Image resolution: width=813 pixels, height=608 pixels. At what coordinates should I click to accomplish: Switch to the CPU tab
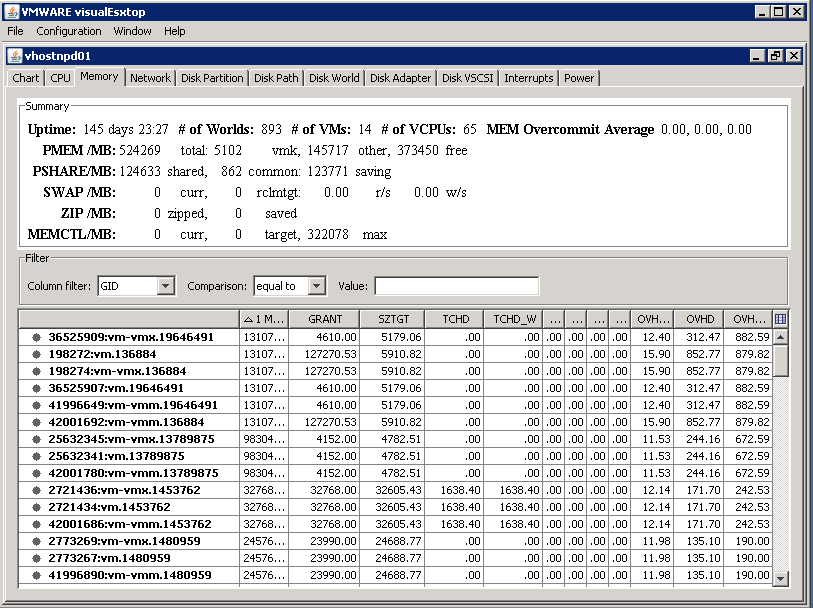[60, 78]
